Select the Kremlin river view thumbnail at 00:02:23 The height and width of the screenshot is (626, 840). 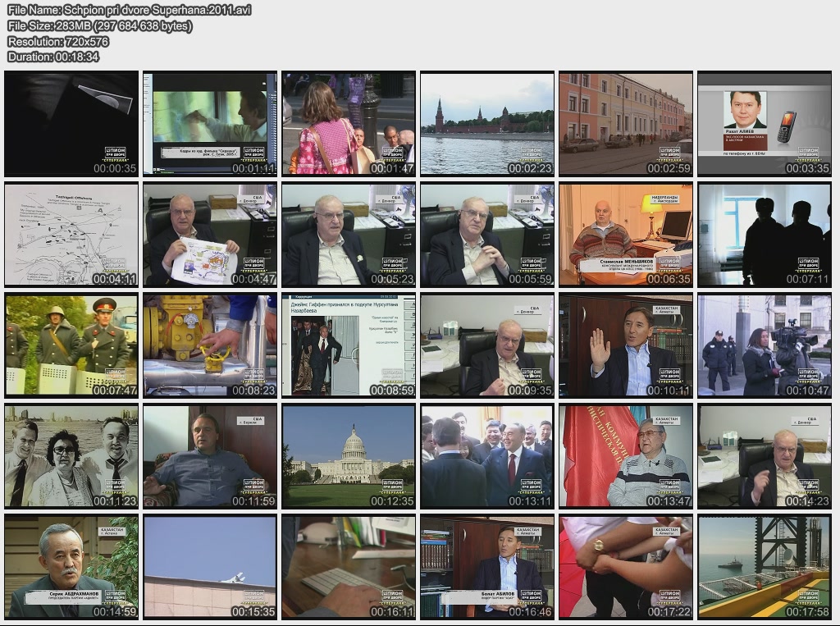[x=487, y=124]
